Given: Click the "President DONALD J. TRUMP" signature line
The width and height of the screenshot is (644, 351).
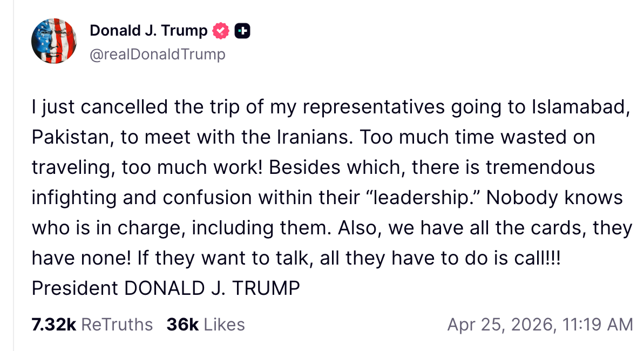Looking at the screenshot, I should point(165,288).
